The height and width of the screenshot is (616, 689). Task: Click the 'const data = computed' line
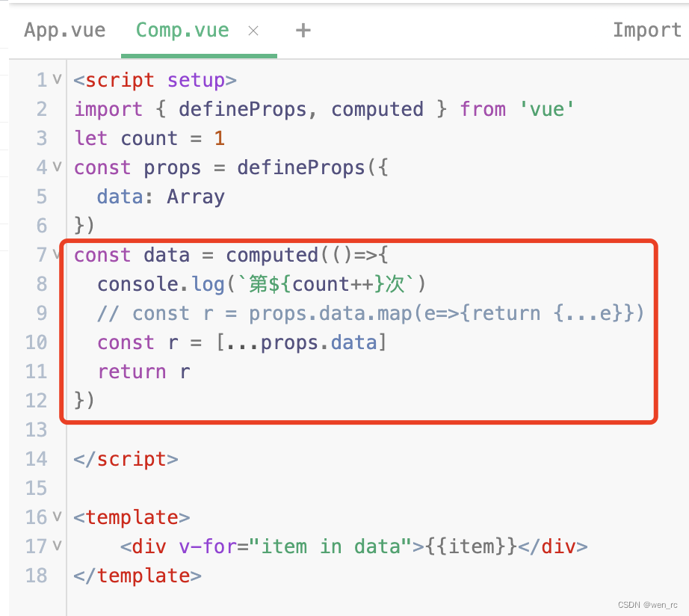point(231,255)
